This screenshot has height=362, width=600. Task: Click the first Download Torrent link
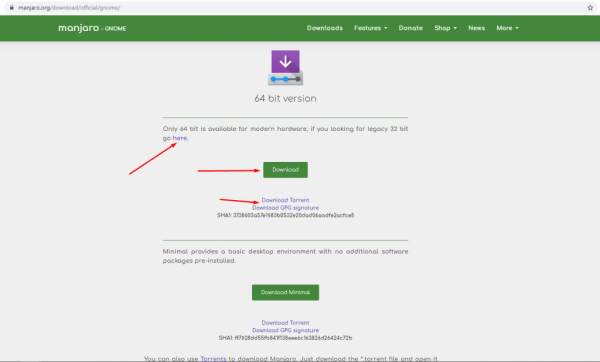pyautogui.click(x=285, y=200)
